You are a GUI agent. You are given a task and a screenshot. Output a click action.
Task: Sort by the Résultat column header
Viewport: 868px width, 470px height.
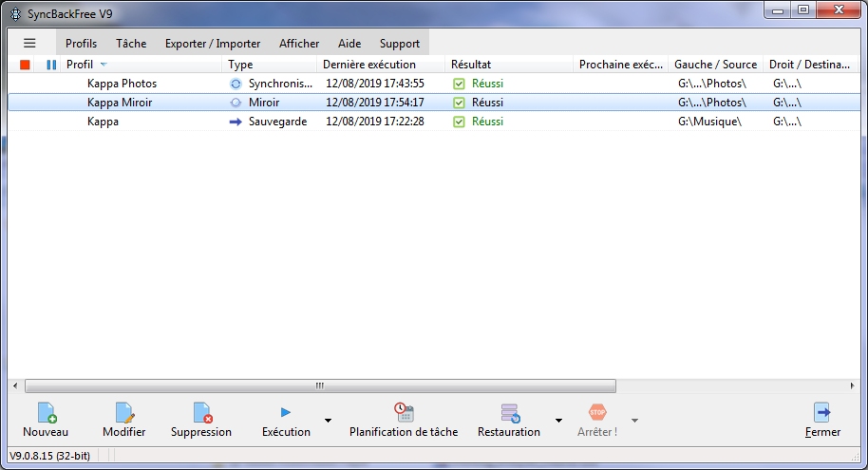(509, 65)
